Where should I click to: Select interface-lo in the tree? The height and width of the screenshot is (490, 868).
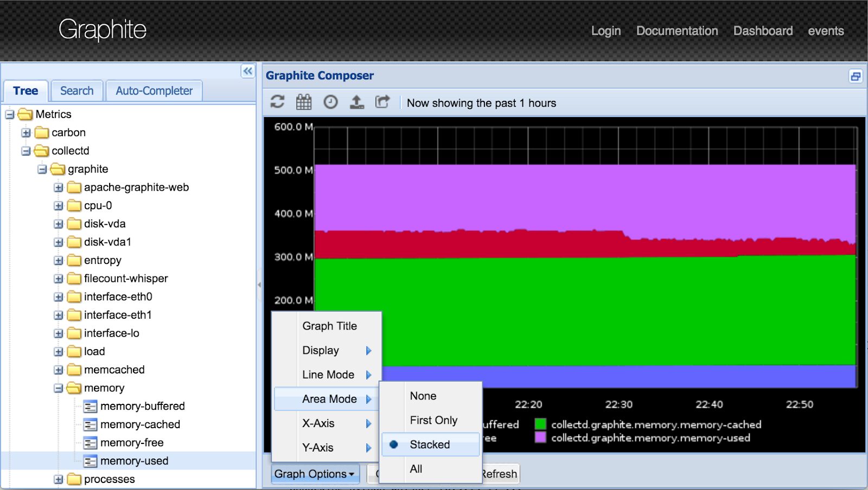tap(111, 333)
